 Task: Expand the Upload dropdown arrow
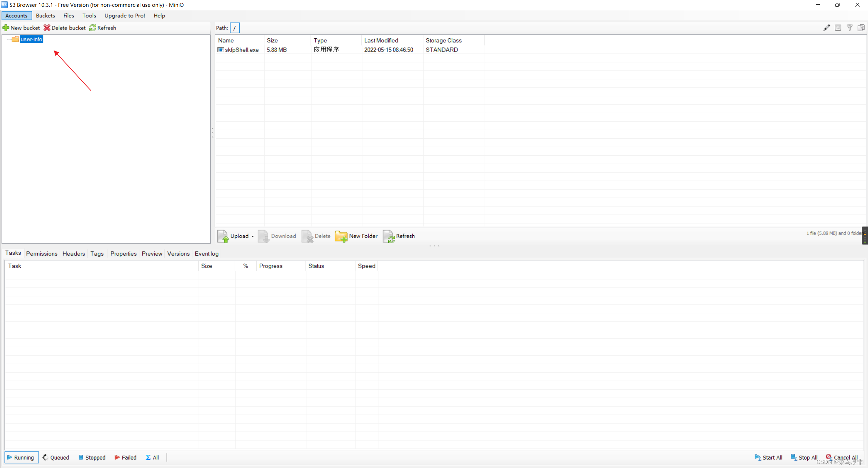point(253,236)
